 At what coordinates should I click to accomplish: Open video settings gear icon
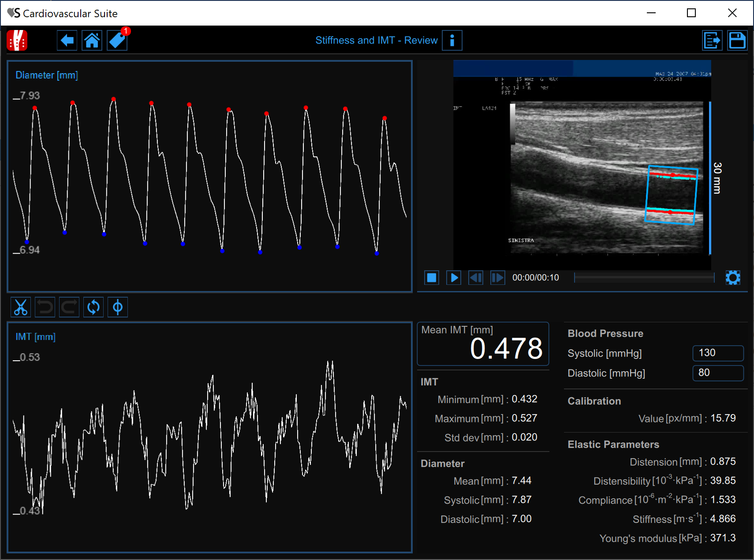tap(733, 277)
